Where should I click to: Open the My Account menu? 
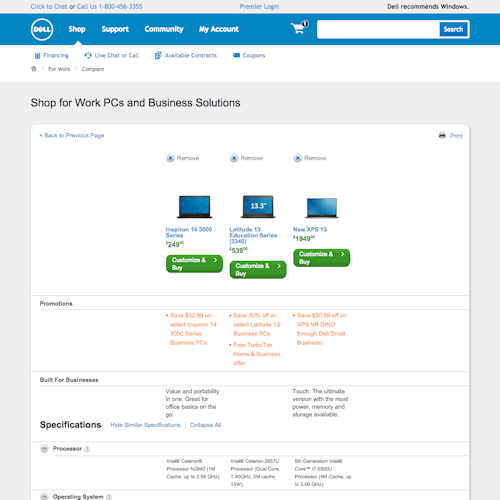tap(219, 29)
